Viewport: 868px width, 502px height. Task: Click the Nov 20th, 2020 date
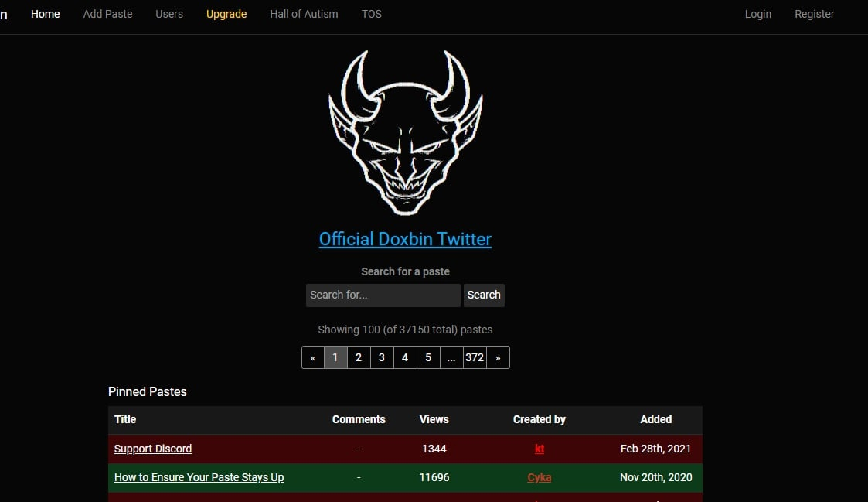pyautogui.click(x=656, y=477)
